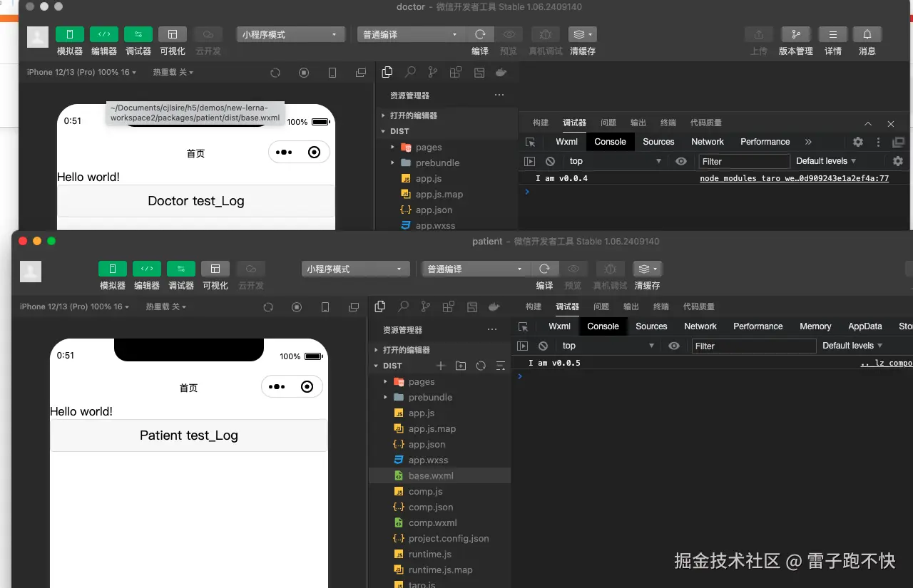Toggle the live expression eye icon in patient console
This screenshot has width=913, height=588.
pos(673,346)
